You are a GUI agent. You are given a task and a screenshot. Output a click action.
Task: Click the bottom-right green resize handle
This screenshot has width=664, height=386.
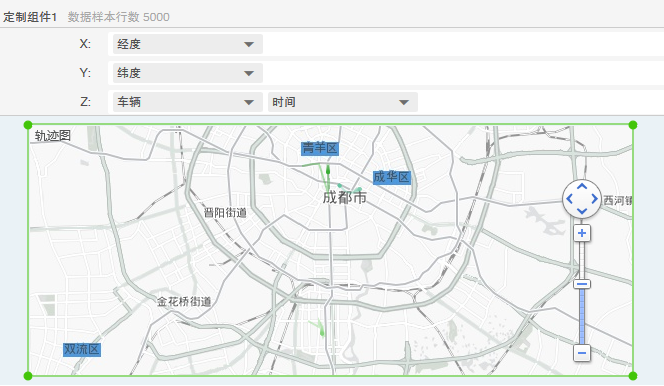[633, 375]
